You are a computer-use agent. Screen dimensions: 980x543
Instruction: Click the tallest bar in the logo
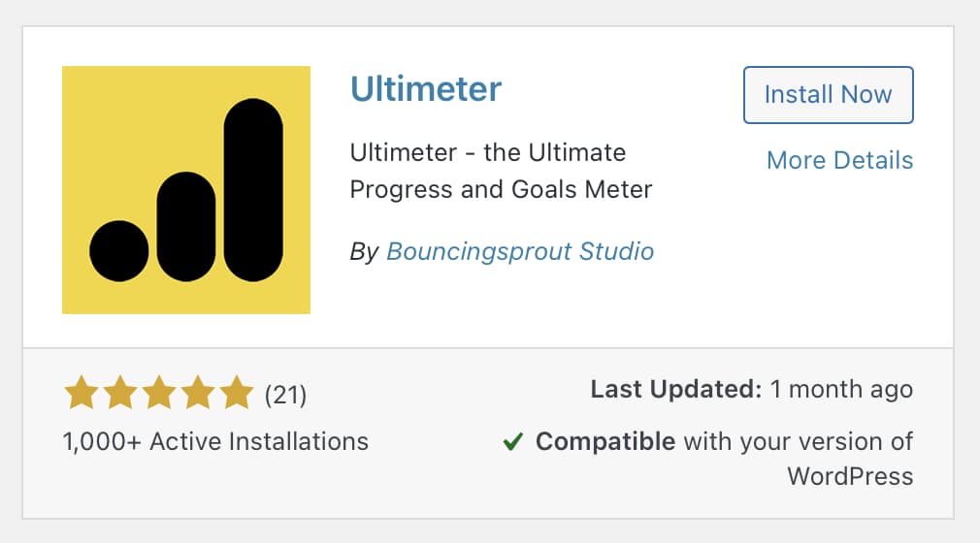(253, 190)
